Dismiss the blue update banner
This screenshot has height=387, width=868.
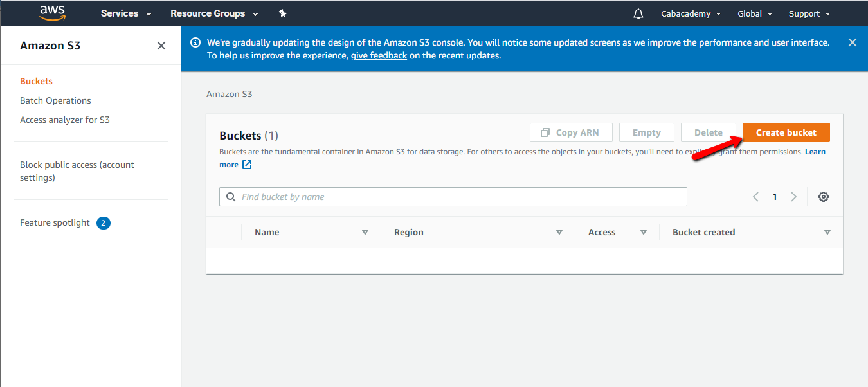tap(853, 42)
